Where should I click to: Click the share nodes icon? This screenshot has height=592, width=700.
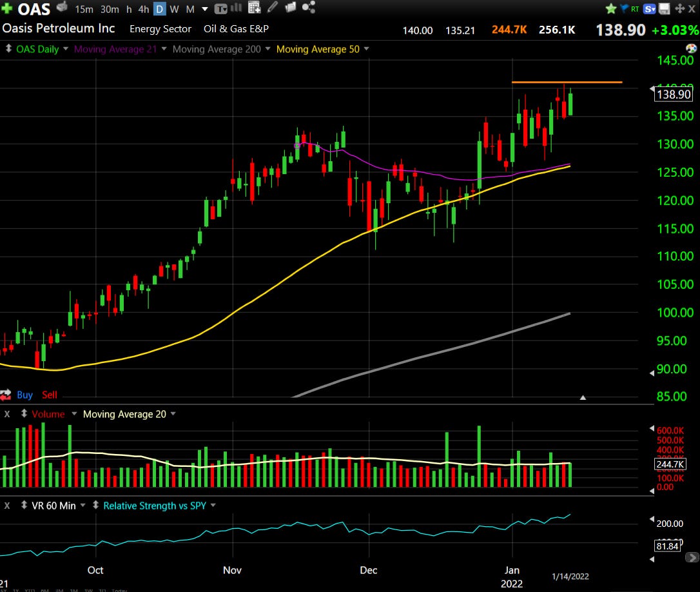click(309, 6)
